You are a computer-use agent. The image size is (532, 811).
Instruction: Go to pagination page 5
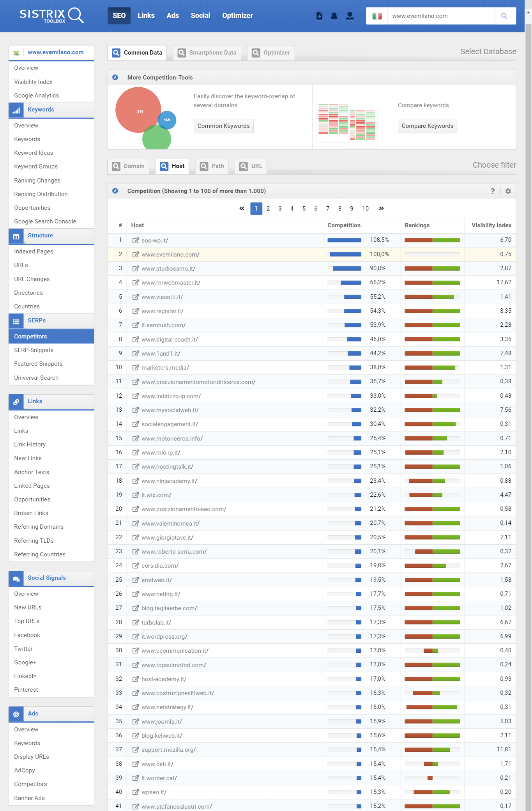pyautogui.click(x=304, y=209)
